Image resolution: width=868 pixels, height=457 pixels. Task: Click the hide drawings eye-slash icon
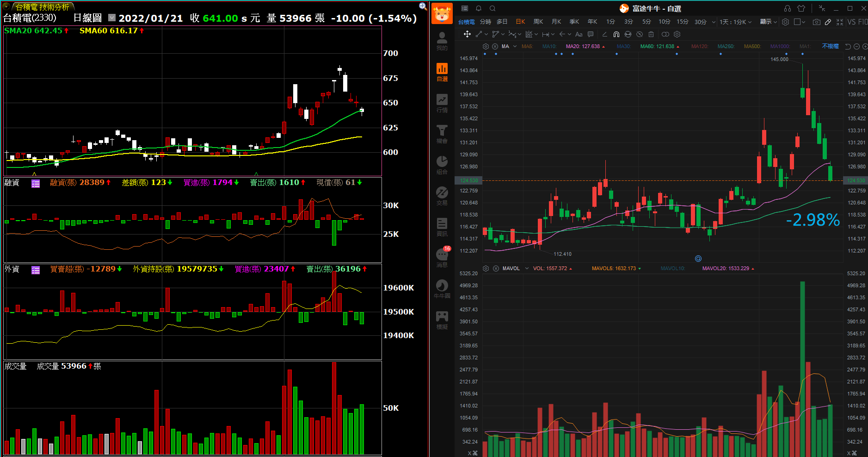[640, 34]
